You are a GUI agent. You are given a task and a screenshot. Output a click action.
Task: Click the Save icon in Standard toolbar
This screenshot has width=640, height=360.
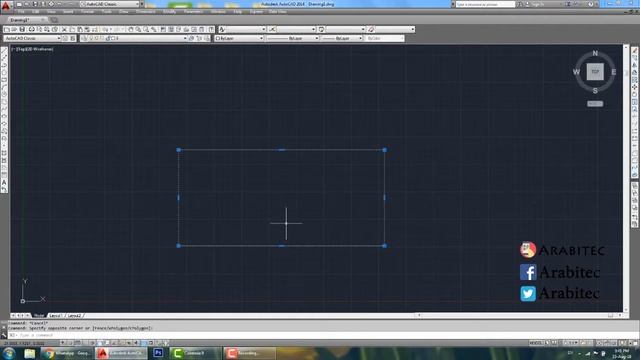click(x=22, y=29)
